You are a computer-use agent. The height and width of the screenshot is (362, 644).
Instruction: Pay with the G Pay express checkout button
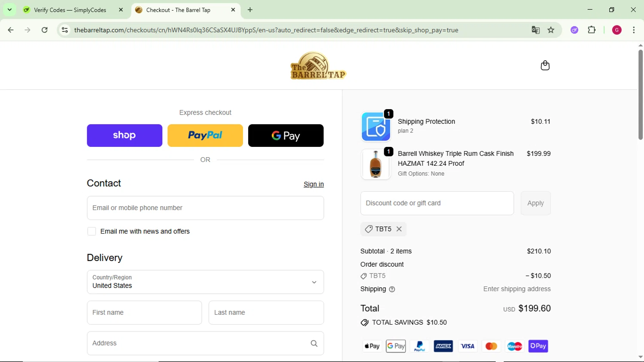click(286, 136)
